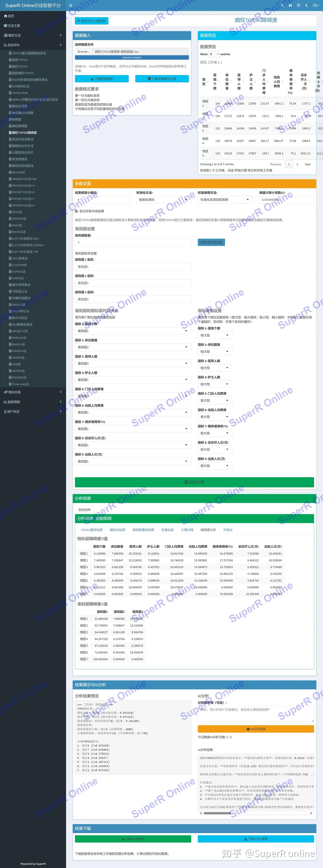Open RSR秩和比法 in sidebar
This screenshot has width=323, height=868.
pyautogui.click(x=19, y=86)
